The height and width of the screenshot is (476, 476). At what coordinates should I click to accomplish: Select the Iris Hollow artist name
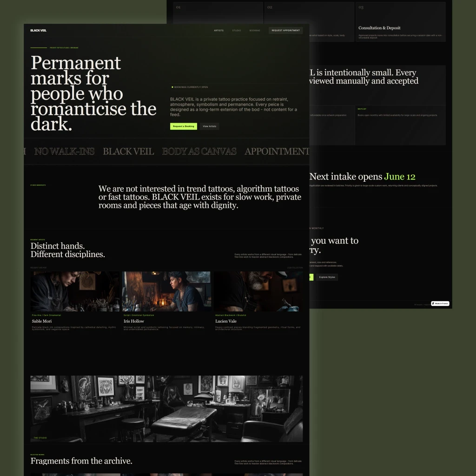point(133,321)
